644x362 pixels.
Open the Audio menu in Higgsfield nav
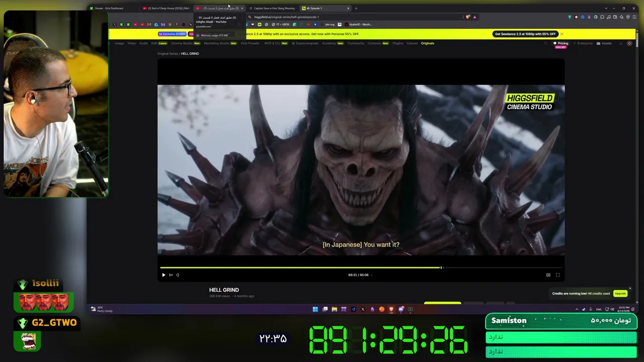[143, 43]
